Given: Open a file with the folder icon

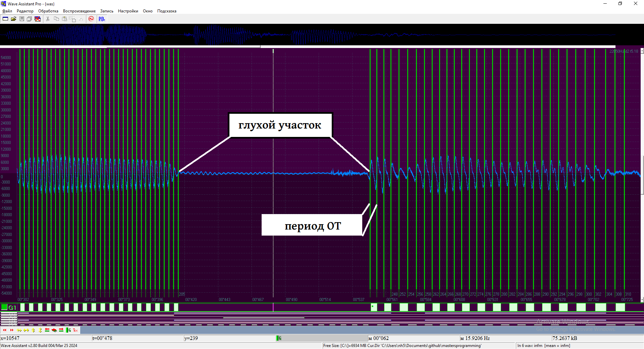Looking at the screenshot, I should [x=13, y=19].
